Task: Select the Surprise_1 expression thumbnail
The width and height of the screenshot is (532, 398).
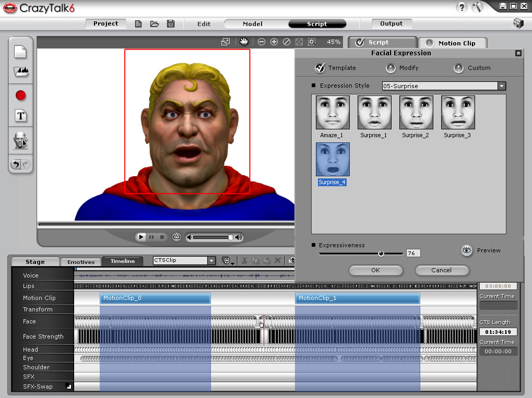Action: tap(374, 112)
